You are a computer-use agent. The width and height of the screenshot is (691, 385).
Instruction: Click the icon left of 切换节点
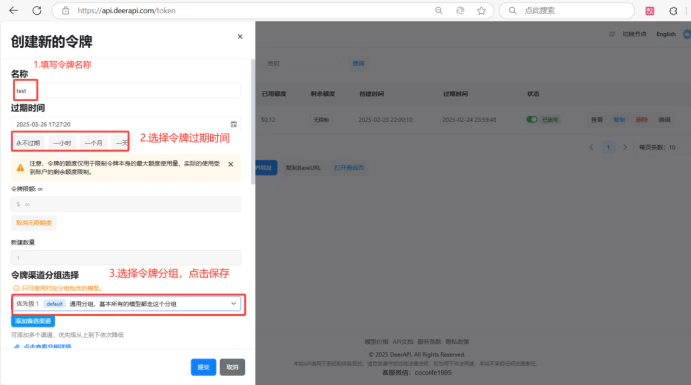tap(612, 34)
